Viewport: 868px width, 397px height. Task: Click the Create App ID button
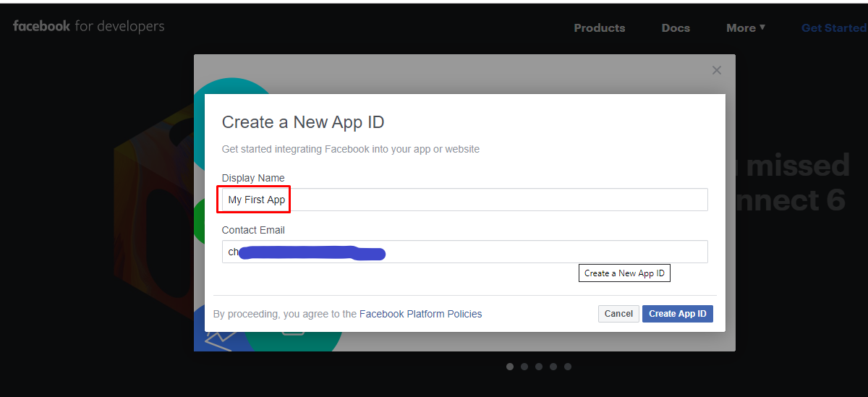coord(678,314)
